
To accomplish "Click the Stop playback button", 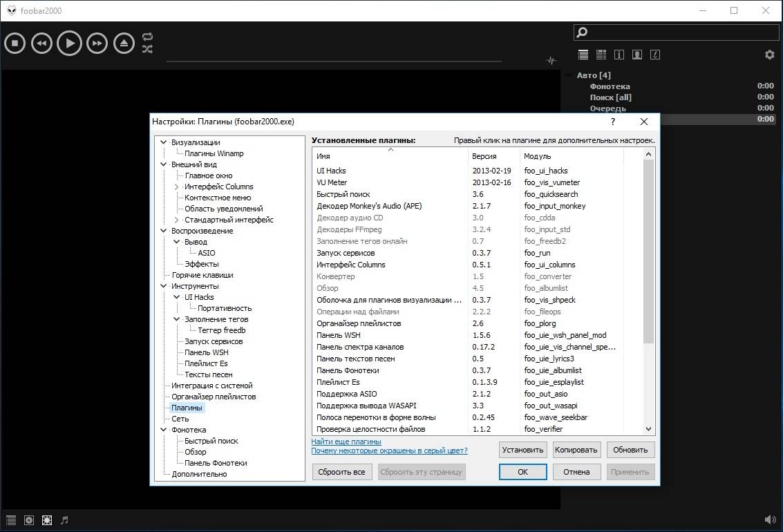I will [x=15, y=44].
